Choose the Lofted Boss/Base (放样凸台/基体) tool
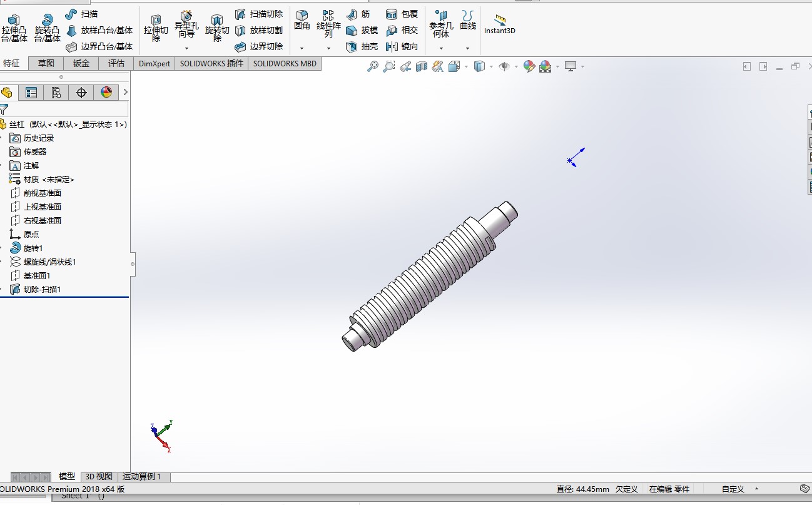The height and width of the screenshot is (505, 812). (99, 30)
